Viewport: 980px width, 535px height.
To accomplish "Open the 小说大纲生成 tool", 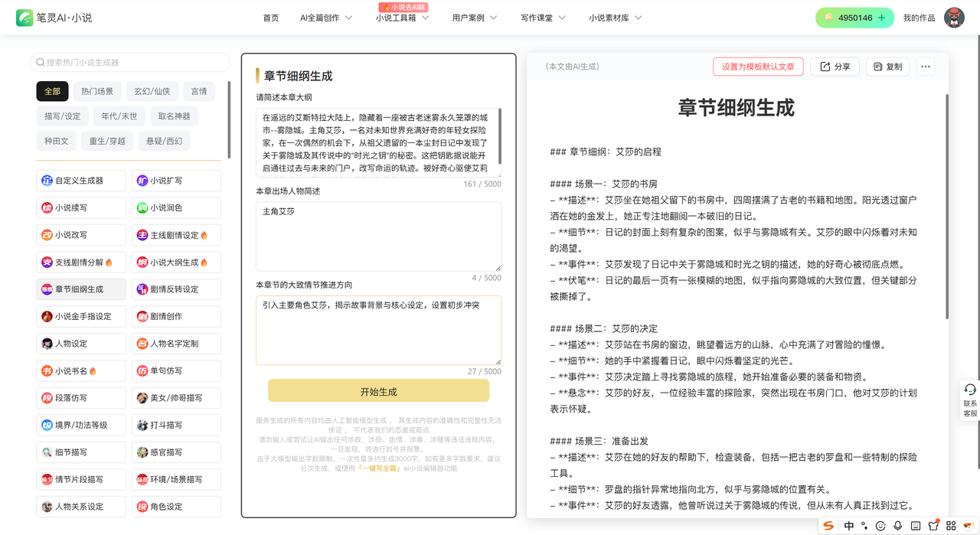I will (176, 263).
